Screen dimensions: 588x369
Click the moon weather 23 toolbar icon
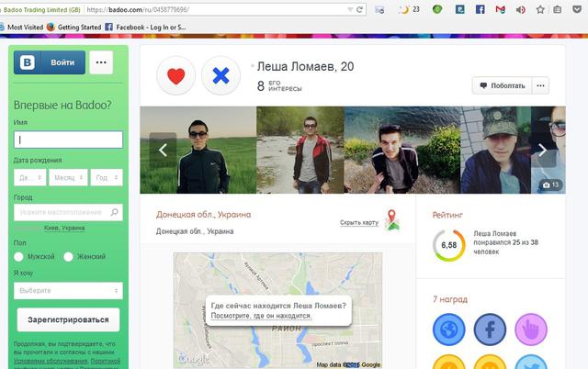pyautogui.click(x=409, y=9)
